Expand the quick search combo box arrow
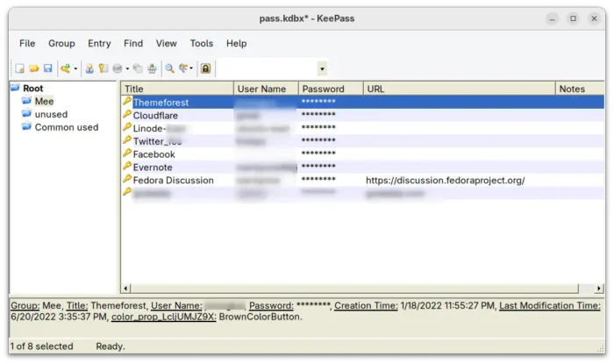 tap(322, 68)
